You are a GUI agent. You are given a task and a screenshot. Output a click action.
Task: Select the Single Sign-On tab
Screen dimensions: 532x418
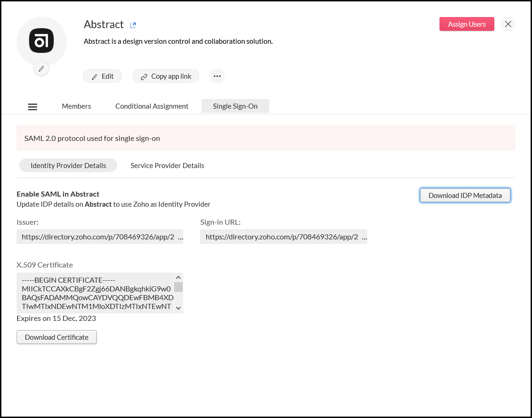pyautogui.click(x=235, y=106)
